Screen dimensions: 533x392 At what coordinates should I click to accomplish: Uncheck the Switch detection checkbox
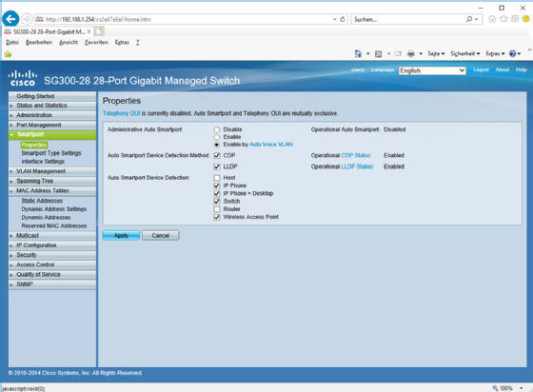[217, 202]
